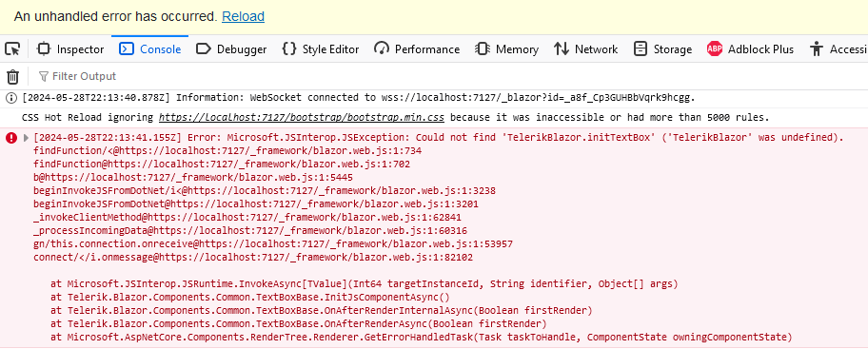Open the Inspector tab
This screenshot has height=349, width=868.
coord(70,49)
